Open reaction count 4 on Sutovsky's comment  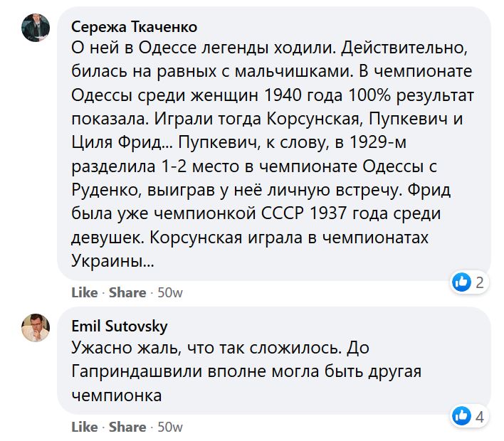click(480, 416)
